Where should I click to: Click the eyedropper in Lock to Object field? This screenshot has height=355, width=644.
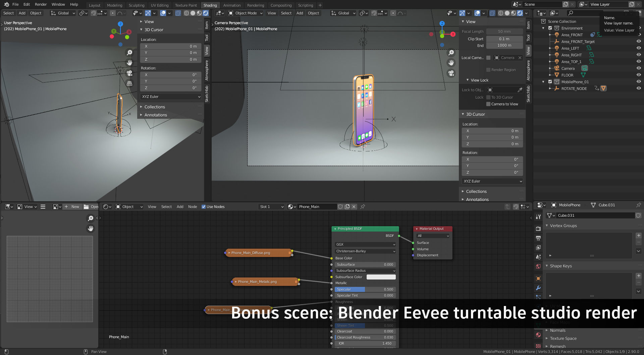click(520, 90)
